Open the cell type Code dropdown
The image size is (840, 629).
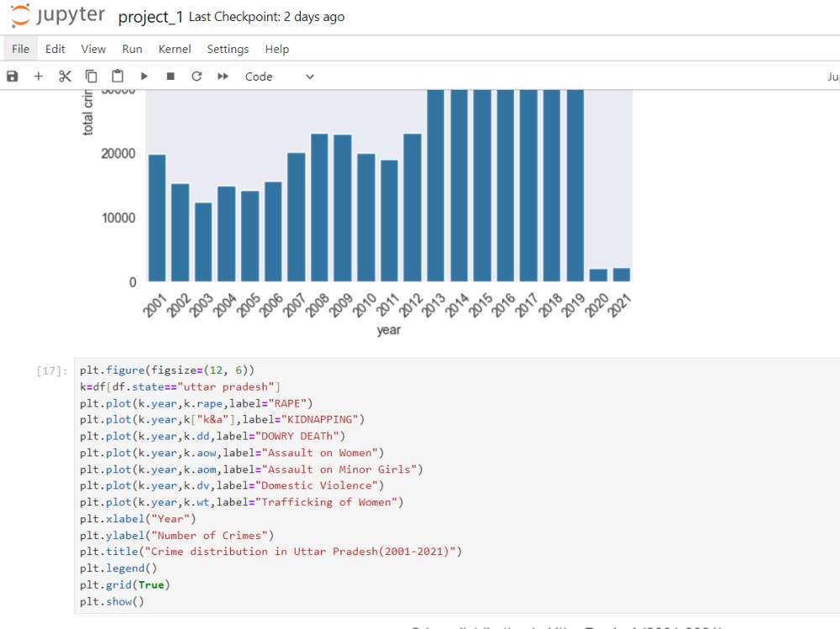click(279, 76)
